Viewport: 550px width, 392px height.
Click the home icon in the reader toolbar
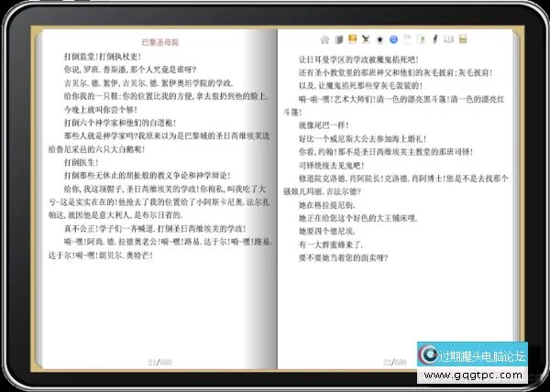coord(324,39)
